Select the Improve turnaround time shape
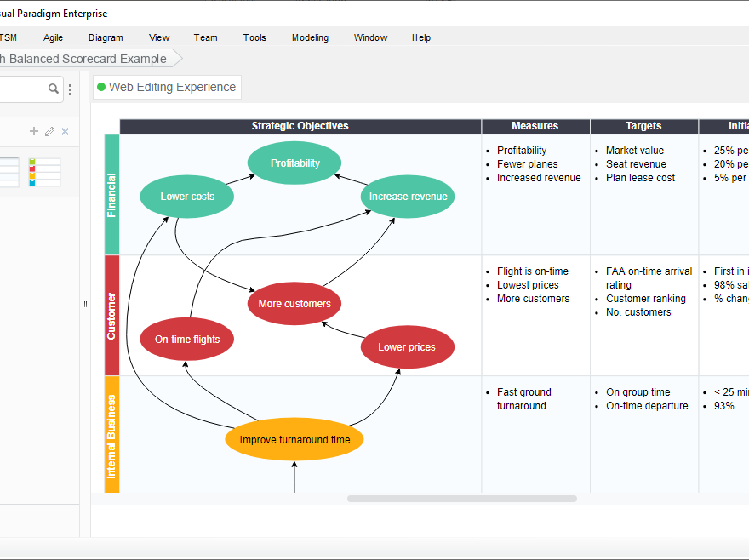The image size is (749, 560). point(294,439)
